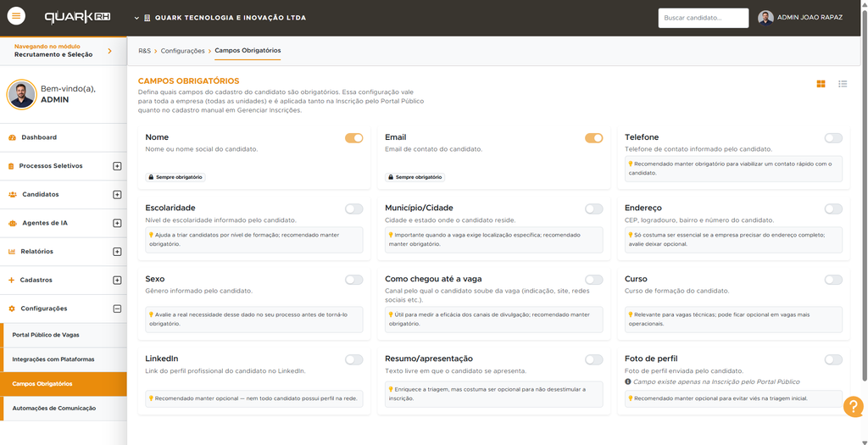Toggle the Email required switch
The height and width of the screenshot is (445, 868).
tap(594, 138)
